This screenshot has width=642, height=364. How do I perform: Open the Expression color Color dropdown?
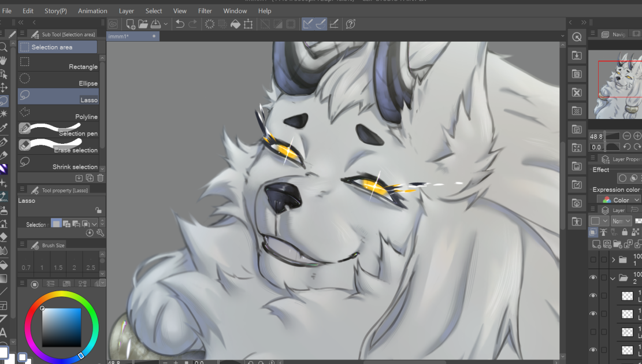[x=619, y=200]
